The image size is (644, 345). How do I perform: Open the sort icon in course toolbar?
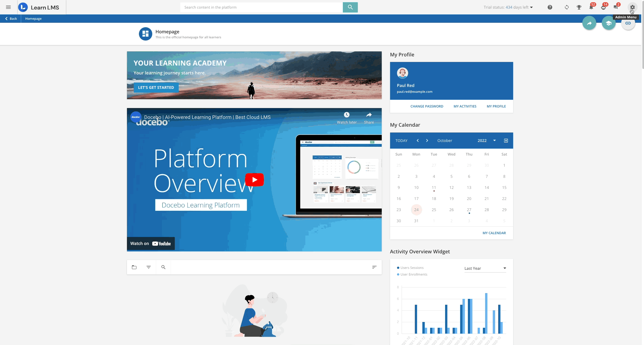(375, 267)
